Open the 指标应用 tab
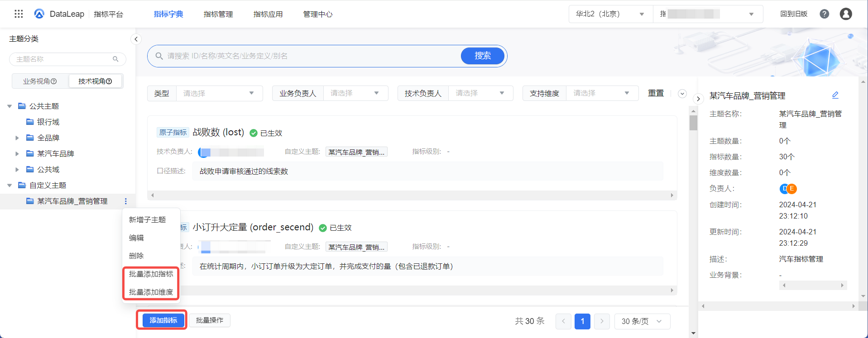868x338 pixels. pyautogui.click(x=268, y=14)
